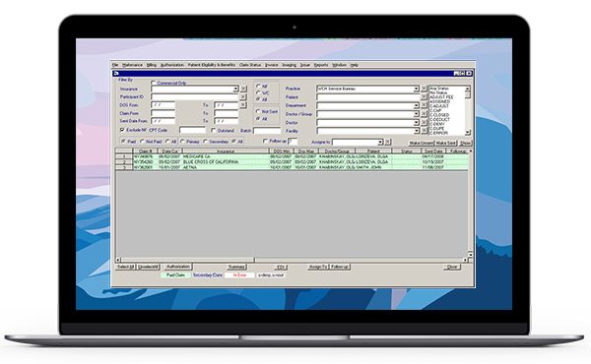Clear the Practice selection X button
The width and height of the screenshot is (591, 364).
pos(424,89)
